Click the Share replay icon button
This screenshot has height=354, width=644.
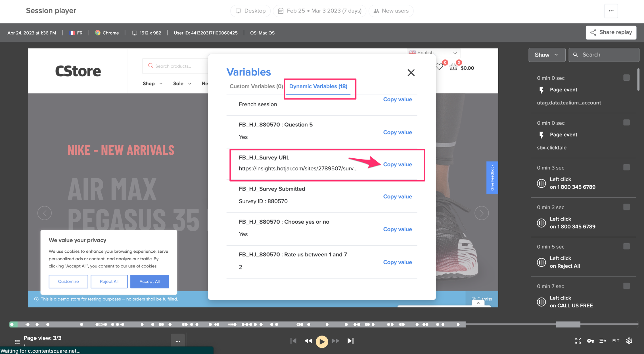coord(611,32)
